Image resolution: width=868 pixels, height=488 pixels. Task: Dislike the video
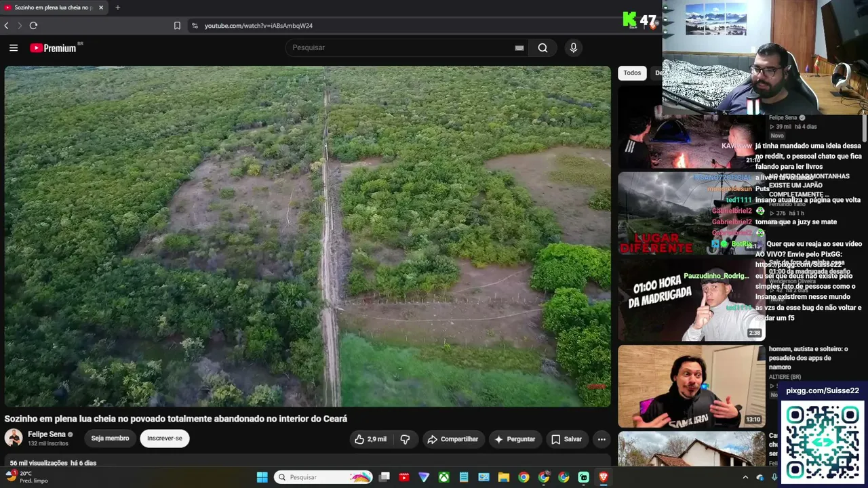[x=405, y=439]
